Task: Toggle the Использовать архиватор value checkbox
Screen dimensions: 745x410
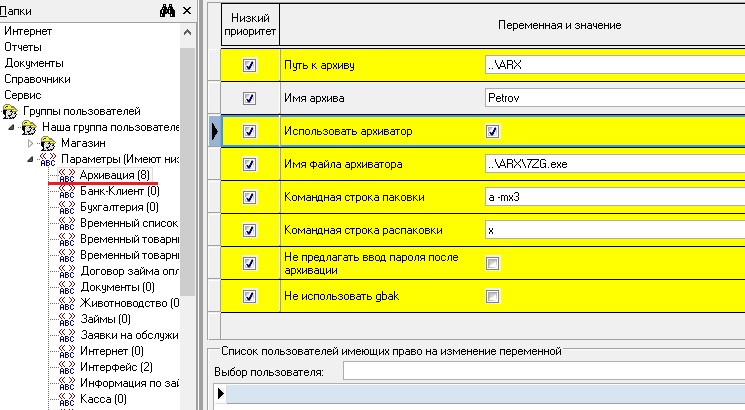Action: 493,131
